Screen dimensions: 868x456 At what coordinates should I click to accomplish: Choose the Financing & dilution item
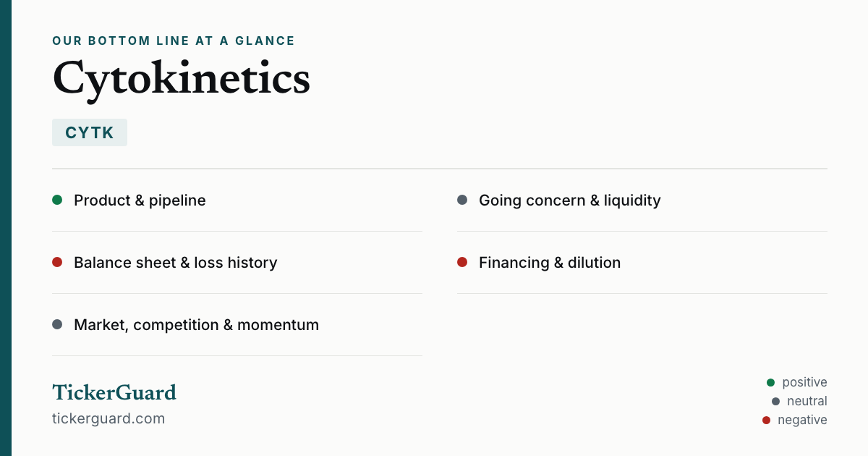(x=642, y=263)
